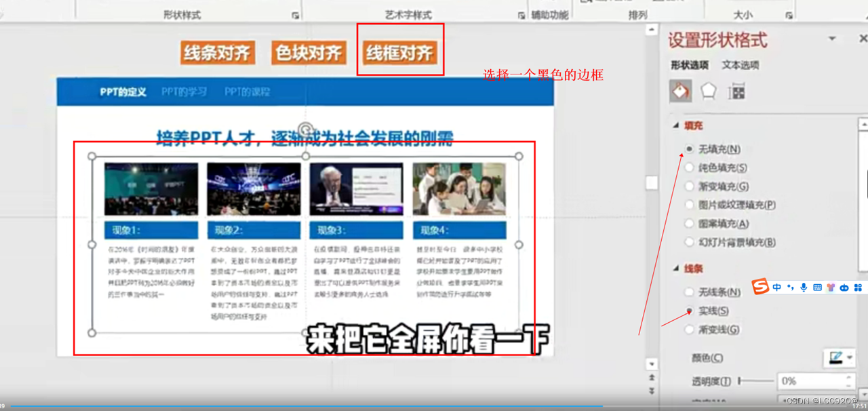Click the transparency 0% input field
The height and width of the screenshot is (411, 868).
click(811, 381)
